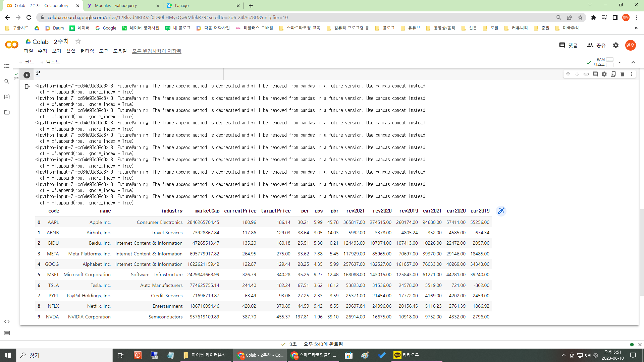644x362 pixels.
Task: Open the 수정 menu
Action: (x=43, y=51)
